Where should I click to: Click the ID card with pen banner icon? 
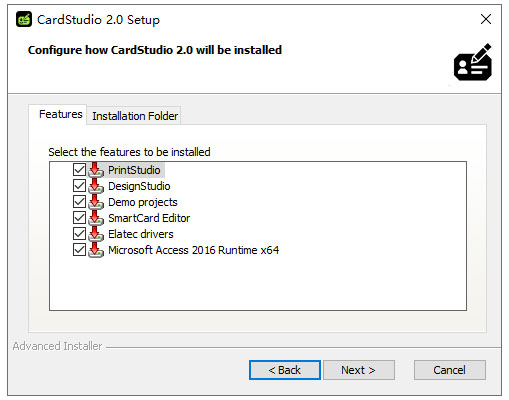tap(473, 62)
